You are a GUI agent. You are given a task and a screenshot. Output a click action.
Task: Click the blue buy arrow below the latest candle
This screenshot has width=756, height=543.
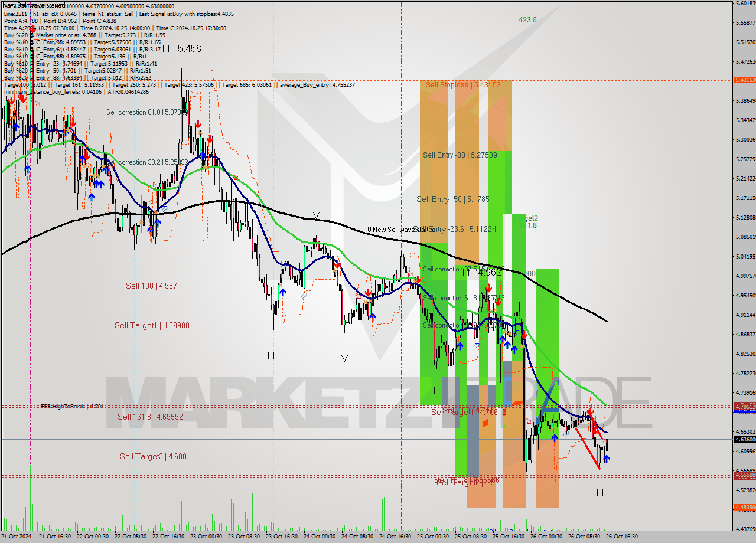[x=607, y=459]
